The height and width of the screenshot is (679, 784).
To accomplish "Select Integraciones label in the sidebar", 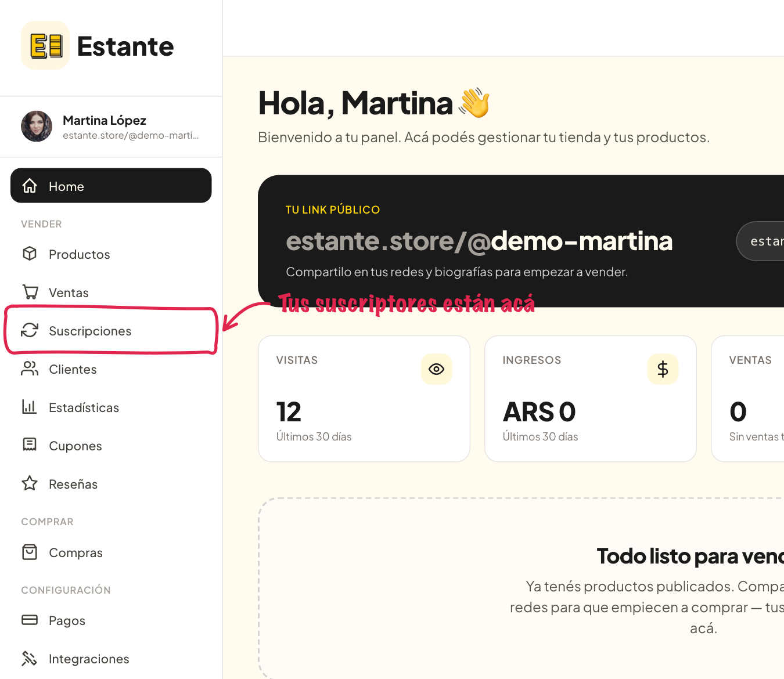I will [x=89, y=659].
